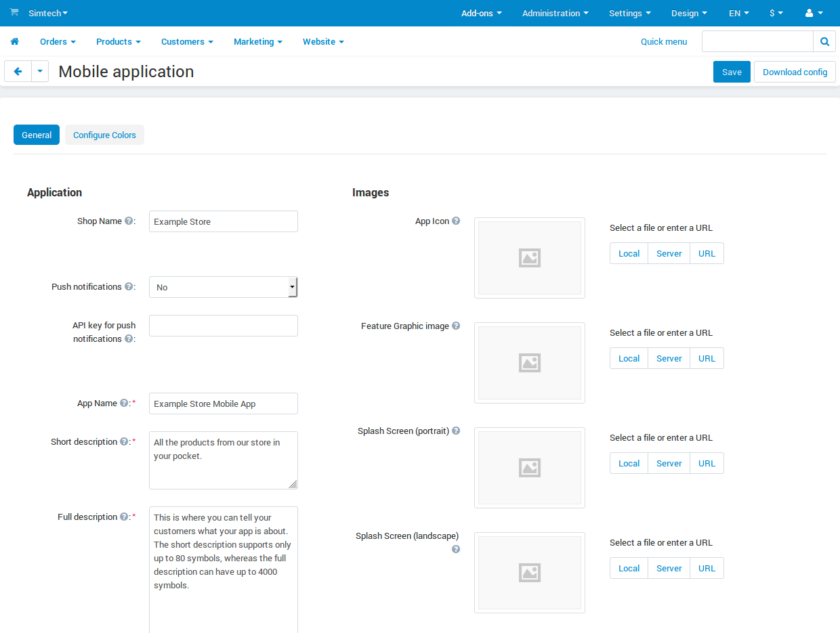Viewport: 840px width, 633px height.
Task: Click the Download config button
Action: (x=795, y=72)
